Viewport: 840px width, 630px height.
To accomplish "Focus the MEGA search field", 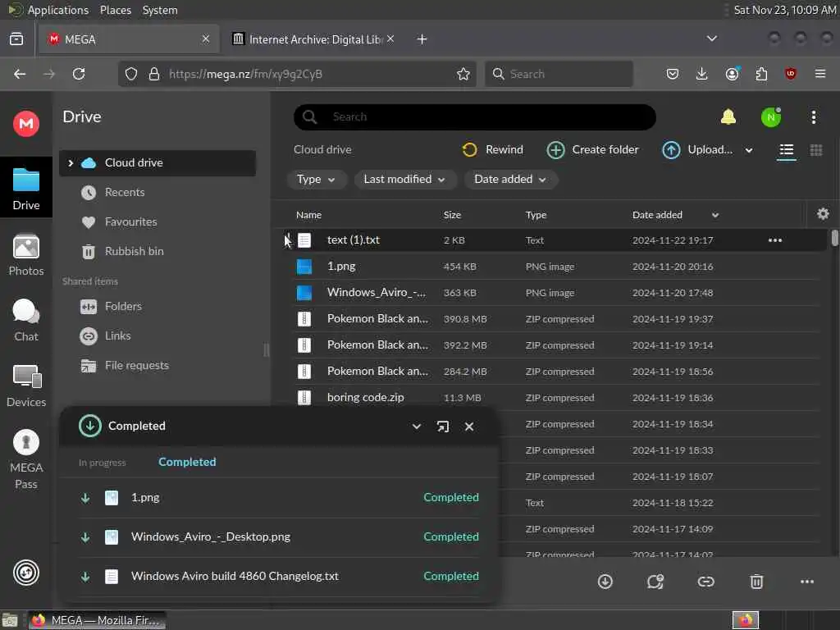I will click(x=475, y=116).
